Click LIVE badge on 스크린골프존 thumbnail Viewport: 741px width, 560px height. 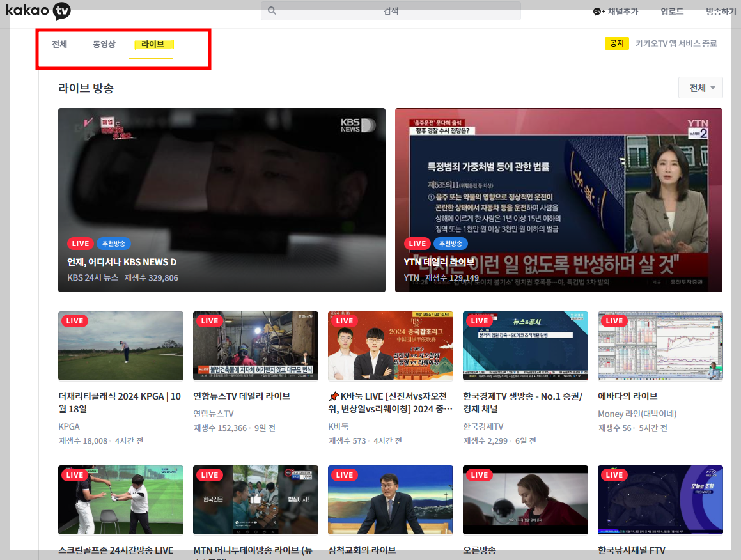point(75,475)
